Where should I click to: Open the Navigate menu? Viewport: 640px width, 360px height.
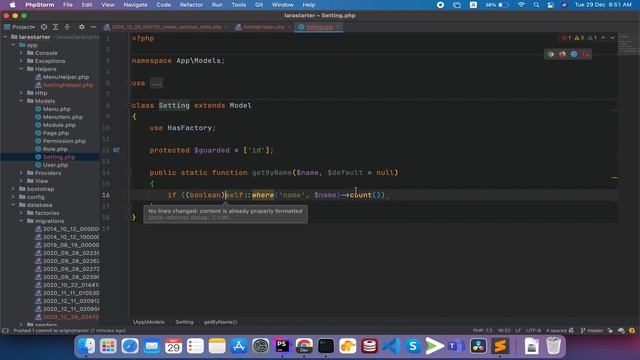[135, 5]
